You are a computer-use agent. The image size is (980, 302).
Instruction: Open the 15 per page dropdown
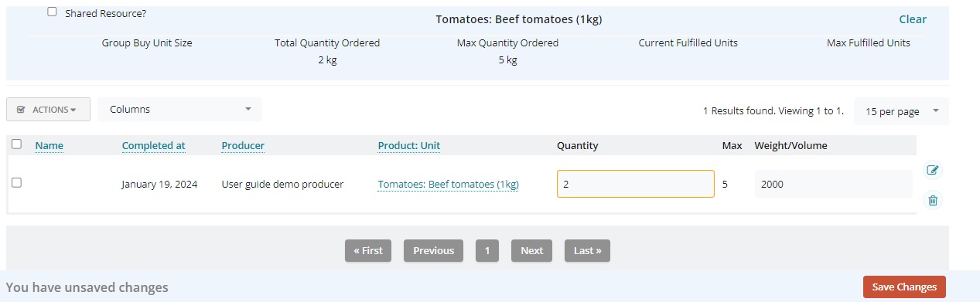coord(901,111)
